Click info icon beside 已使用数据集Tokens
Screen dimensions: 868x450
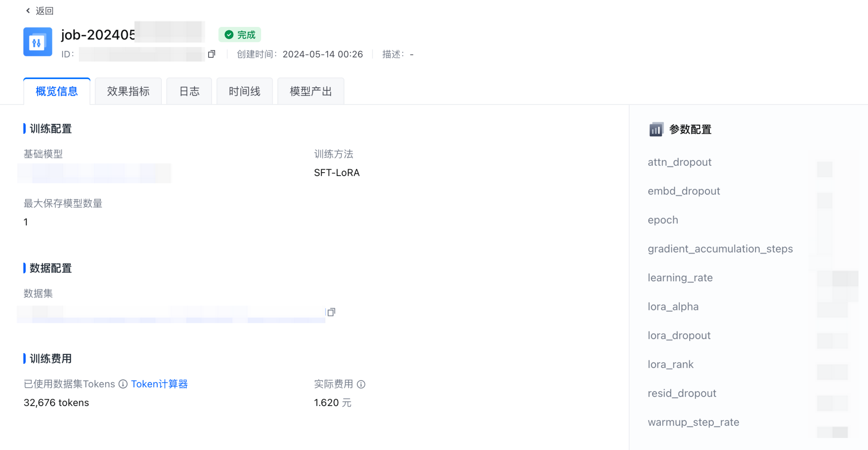point(123,384)
